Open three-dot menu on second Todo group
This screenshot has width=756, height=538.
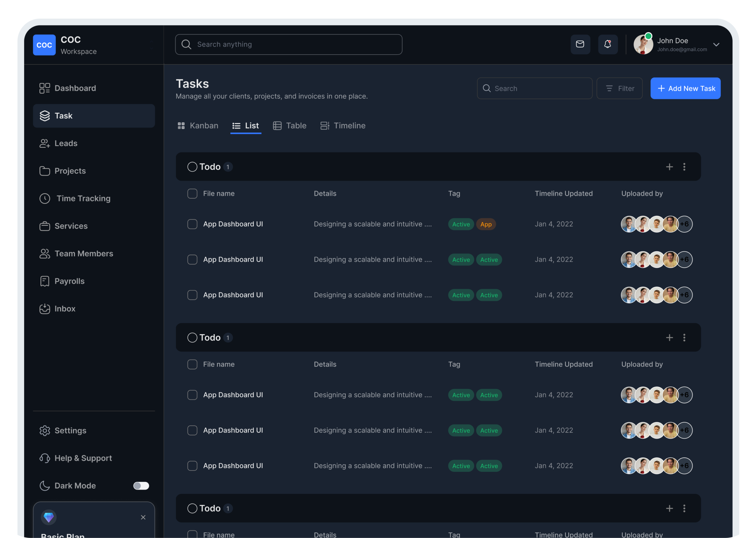(684, 338)
